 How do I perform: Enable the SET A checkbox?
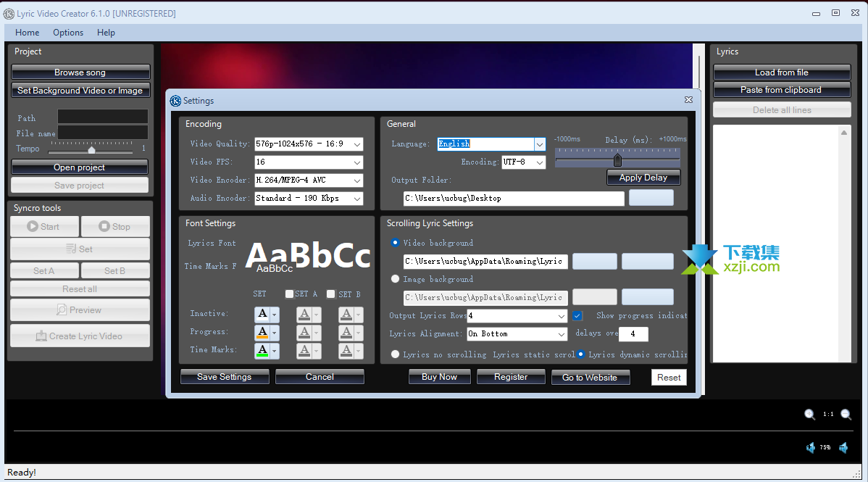point(289,294)
